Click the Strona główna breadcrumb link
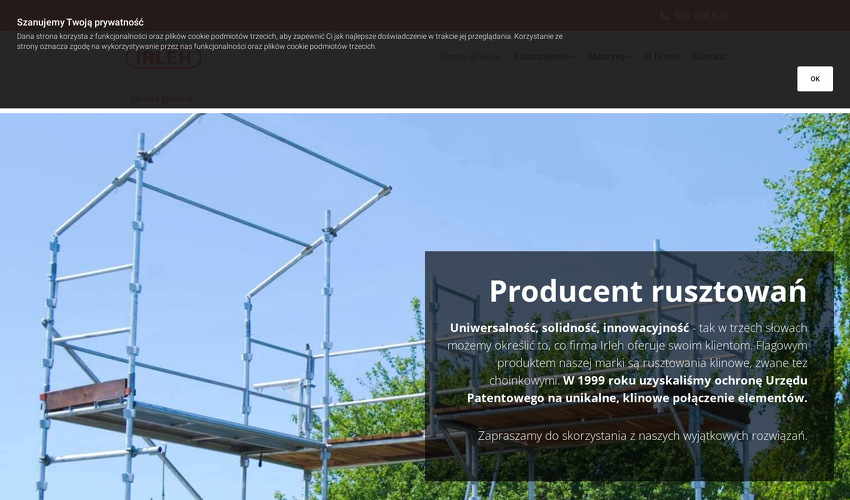The image size is (850, 500). [161, 98]
